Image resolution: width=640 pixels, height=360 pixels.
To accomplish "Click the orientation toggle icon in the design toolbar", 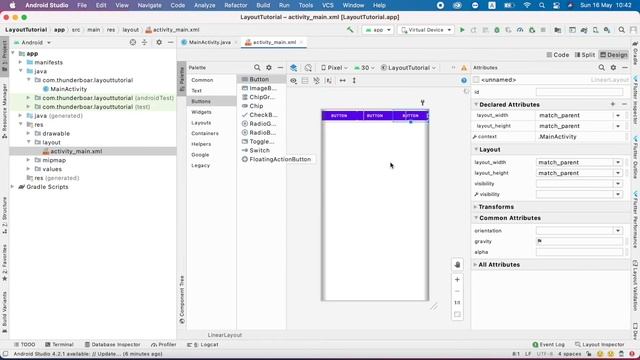I will [308, 68].
